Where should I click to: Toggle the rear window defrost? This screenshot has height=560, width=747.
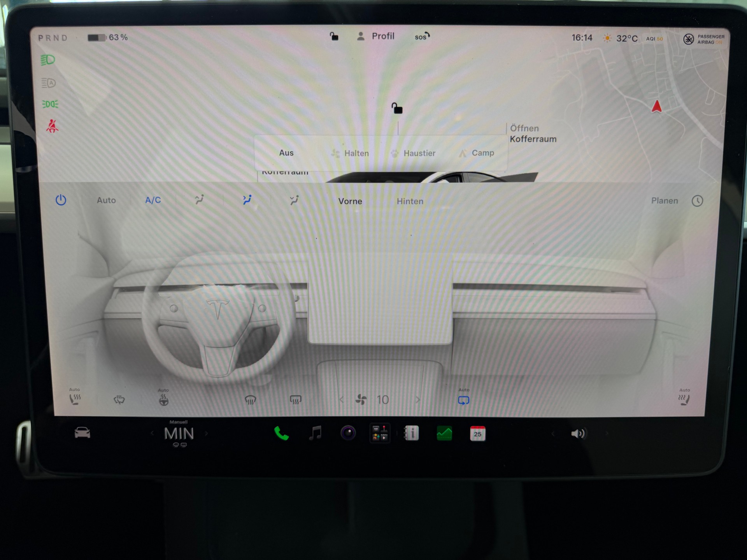point(296,399)
